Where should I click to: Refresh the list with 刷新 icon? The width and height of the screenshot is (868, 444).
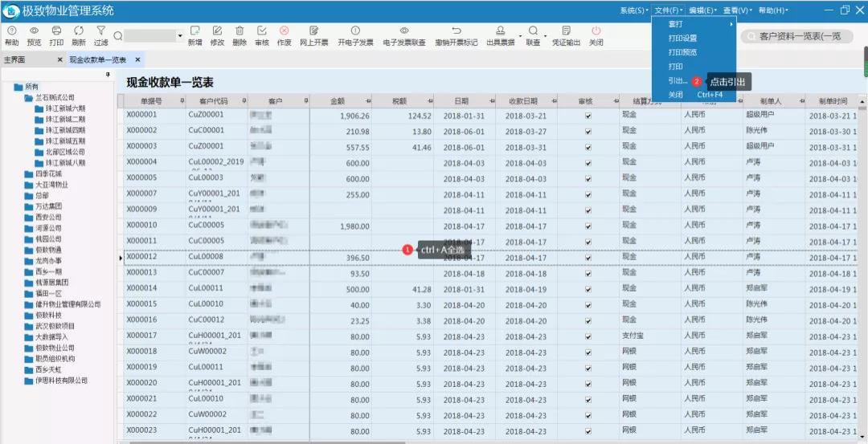[79, 31]
